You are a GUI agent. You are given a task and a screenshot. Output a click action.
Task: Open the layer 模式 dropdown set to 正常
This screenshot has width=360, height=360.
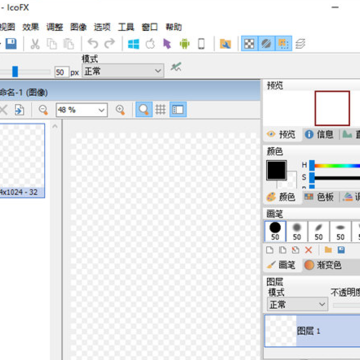tap(297, 304)
